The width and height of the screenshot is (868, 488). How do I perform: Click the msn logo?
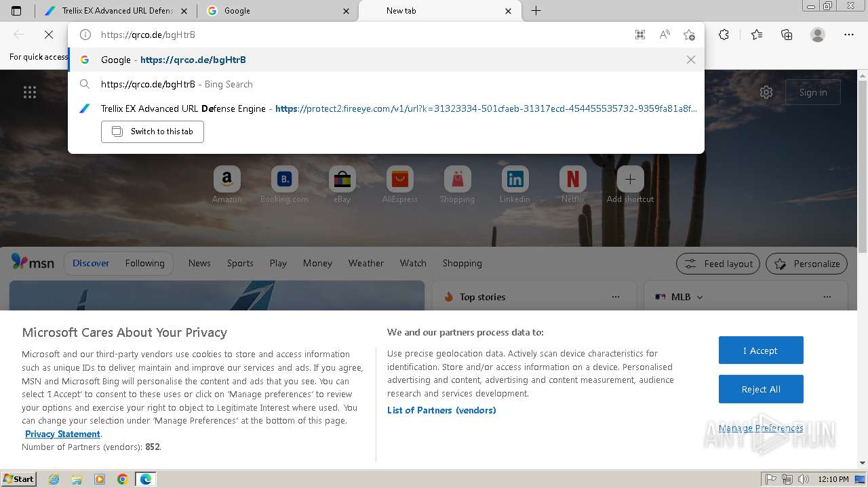(33, 262)
